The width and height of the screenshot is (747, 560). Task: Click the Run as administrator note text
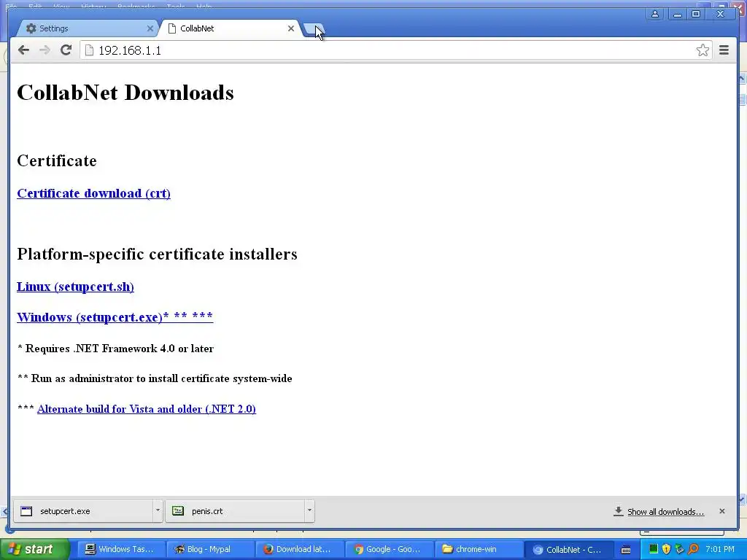point(155,378)
